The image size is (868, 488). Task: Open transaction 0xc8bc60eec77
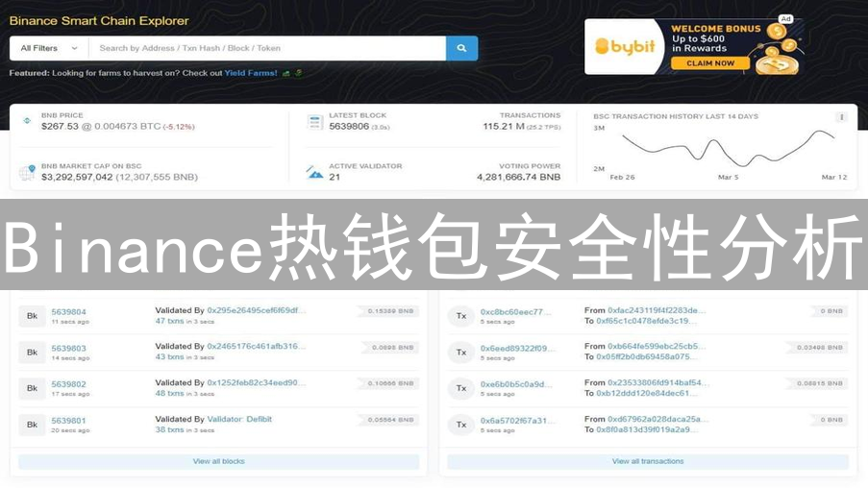(x=516, y=312)
